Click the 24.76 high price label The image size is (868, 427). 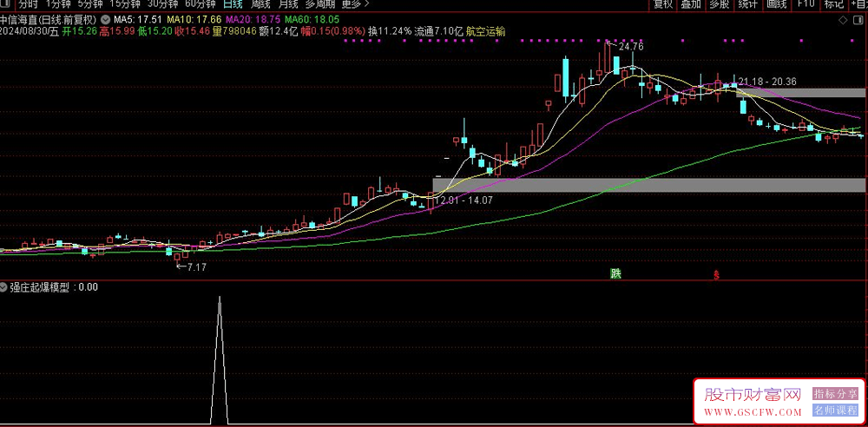[x=631, y=47]
